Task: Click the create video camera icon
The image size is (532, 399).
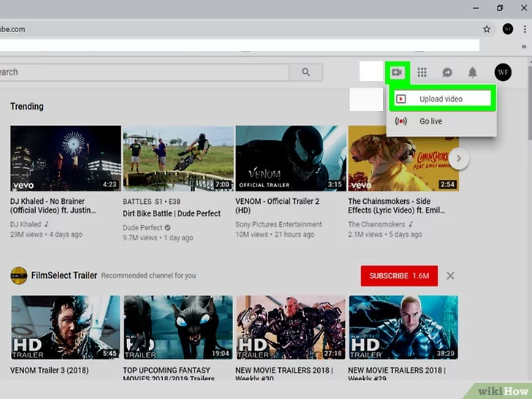Action: point(397,72)
